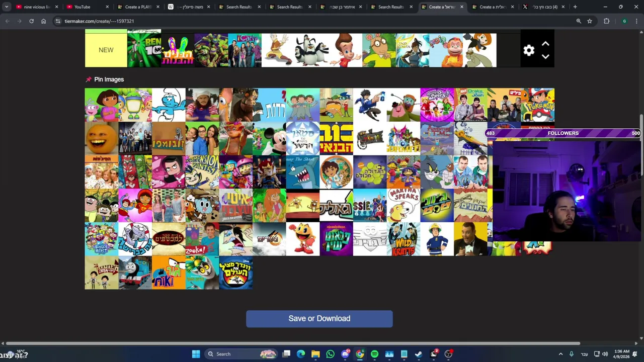Bookmark this page with star icon

[590, 21]
